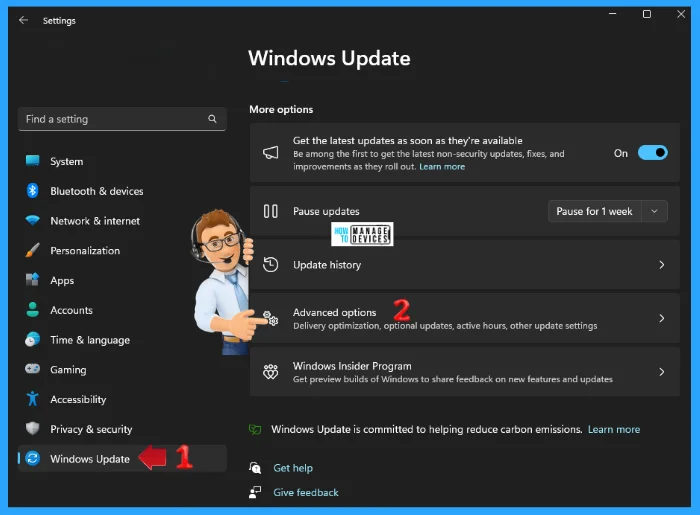Minimize the Settings window

pos(612,14)
